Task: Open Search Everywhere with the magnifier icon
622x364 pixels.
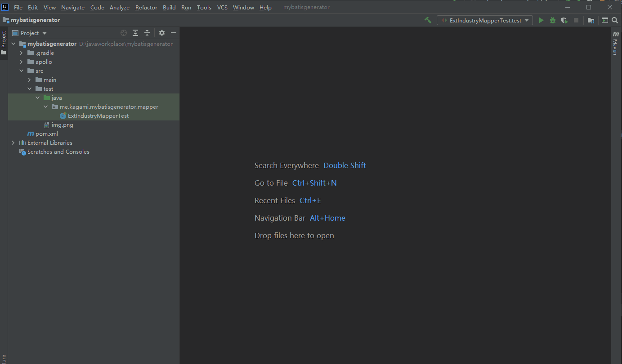Action: pos(615,20)
